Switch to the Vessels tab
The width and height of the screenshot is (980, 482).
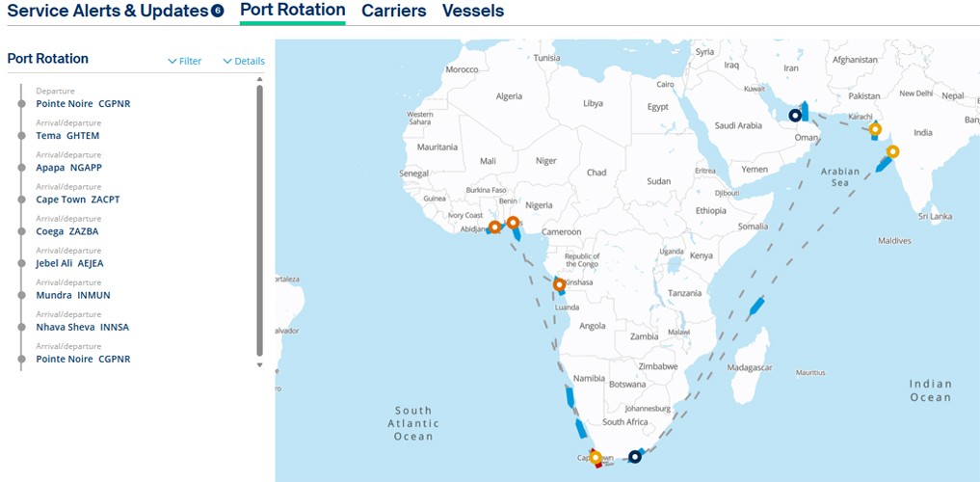(x=472, y=11)
